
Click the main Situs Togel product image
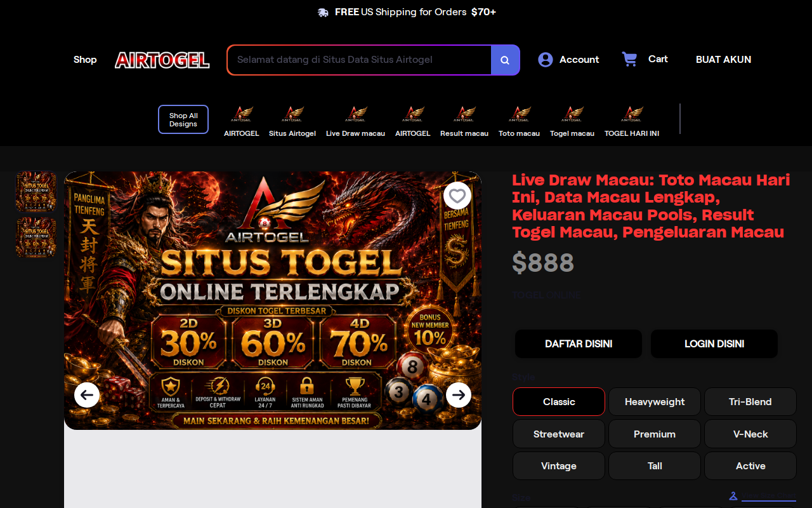tap(273, 300)
